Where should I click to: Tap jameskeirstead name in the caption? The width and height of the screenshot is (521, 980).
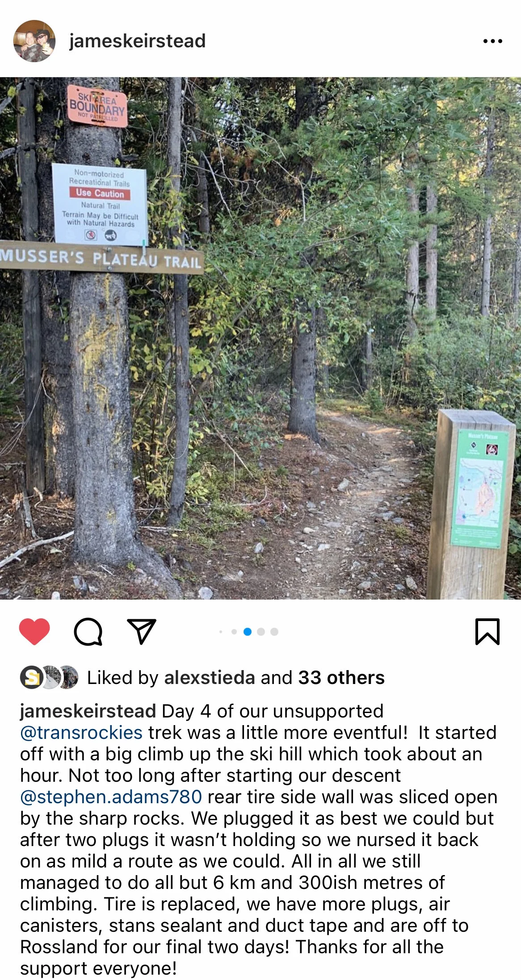[88, 711]
